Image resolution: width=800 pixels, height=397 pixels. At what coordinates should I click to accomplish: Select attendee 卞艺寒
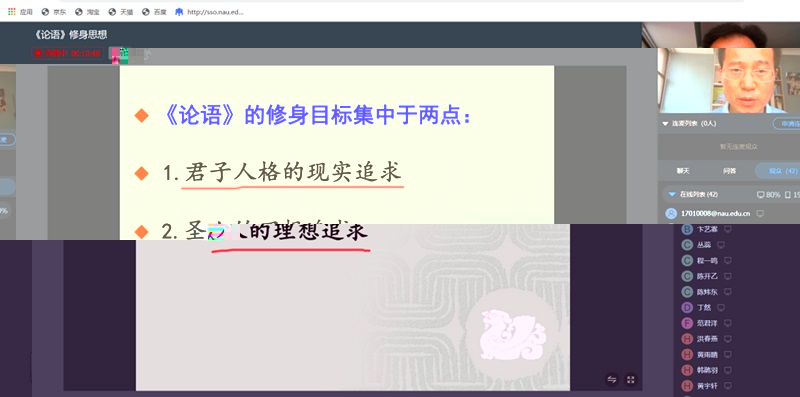(x=707, y=230)
